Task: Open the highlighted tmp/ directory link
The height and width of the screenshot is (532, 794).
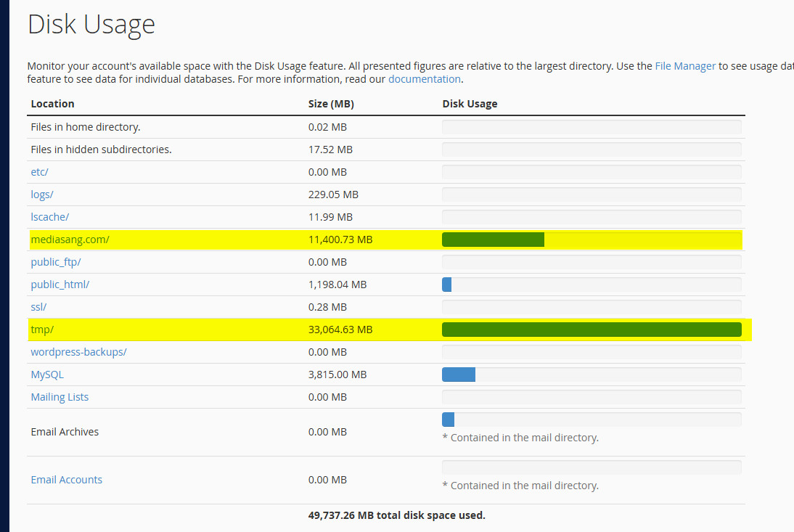Action: (42, 330)
